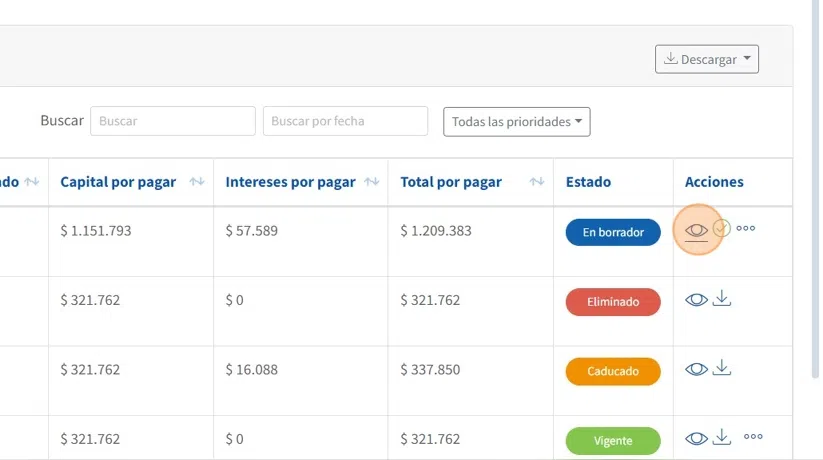The height and width of the screenshot is (460, 823).
Task: Open more options for the Vigente row
Action: (x=753, y=437)
